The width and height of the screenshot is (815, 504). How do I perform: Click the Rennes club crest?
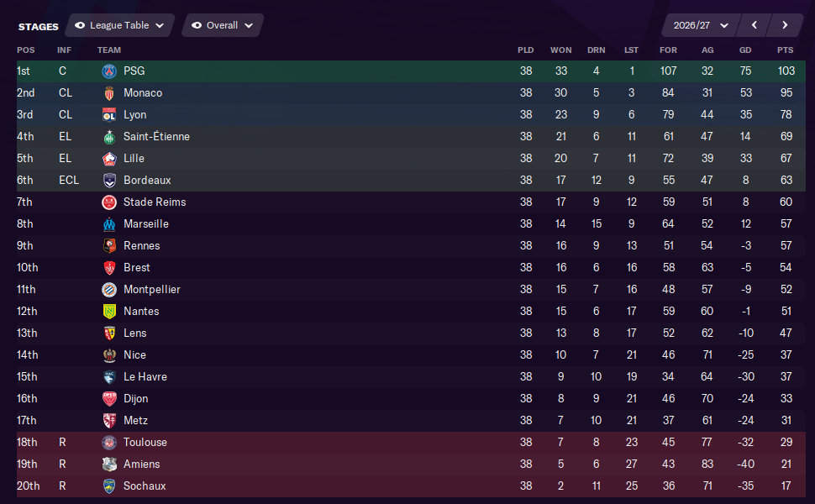pos(109,246)
